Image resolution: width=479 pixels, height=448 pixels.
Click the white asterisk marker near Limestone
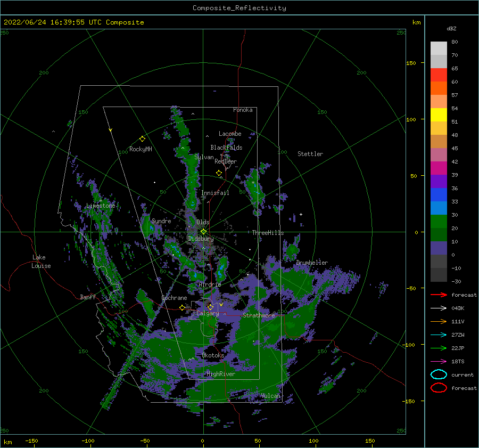pyautogui.click(x=101, y=201)
